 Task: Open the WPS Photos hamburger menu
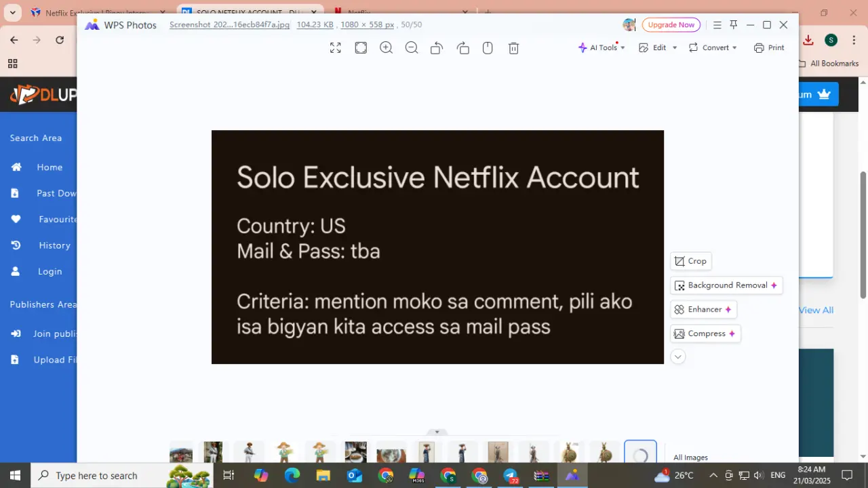point(717,24)
